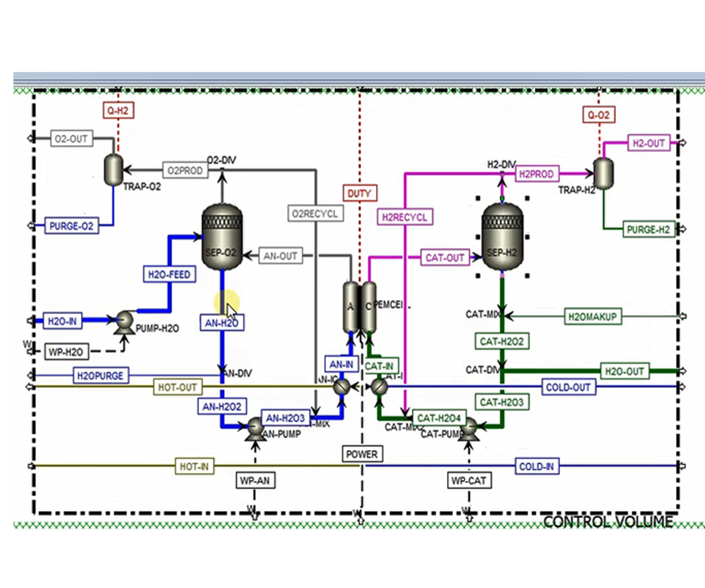Select the H2RECYCL stream label

(404, 217)
